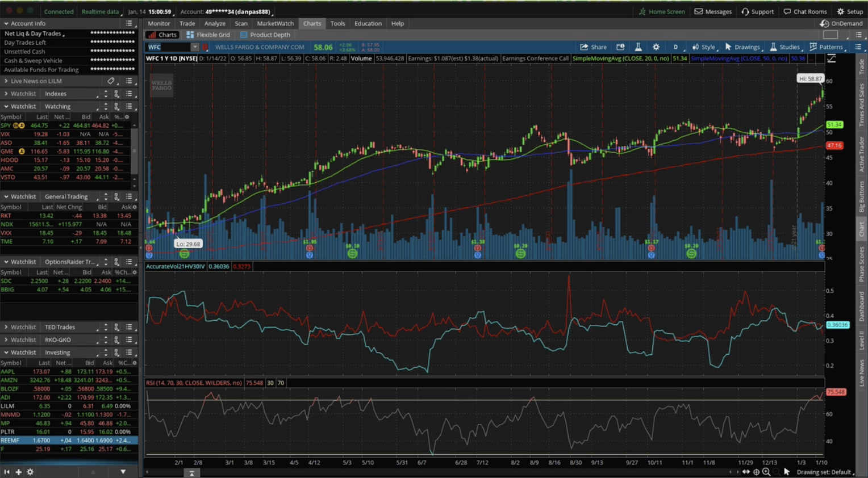Open the Patterns dropdown menu
The height and width of the screenshot is (478, 868).
tap(827, 47)
